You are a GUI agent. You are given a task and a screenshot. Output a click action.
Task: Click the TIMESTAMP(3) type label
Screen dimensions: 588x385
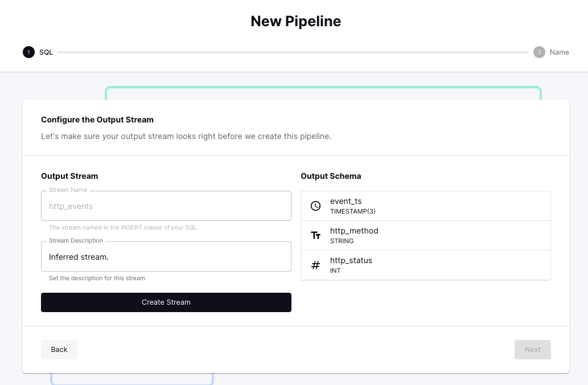pos(352,212)
